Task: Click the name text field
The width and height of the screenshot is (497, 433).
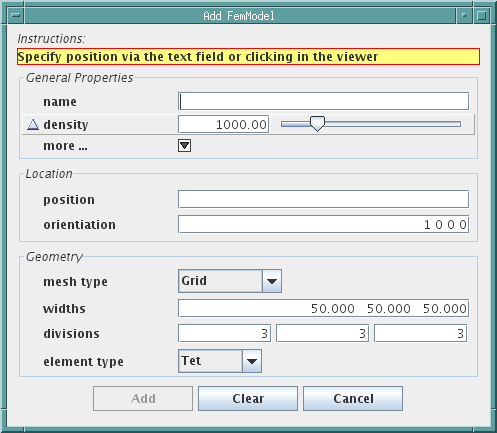Action: tap(323, 101)
